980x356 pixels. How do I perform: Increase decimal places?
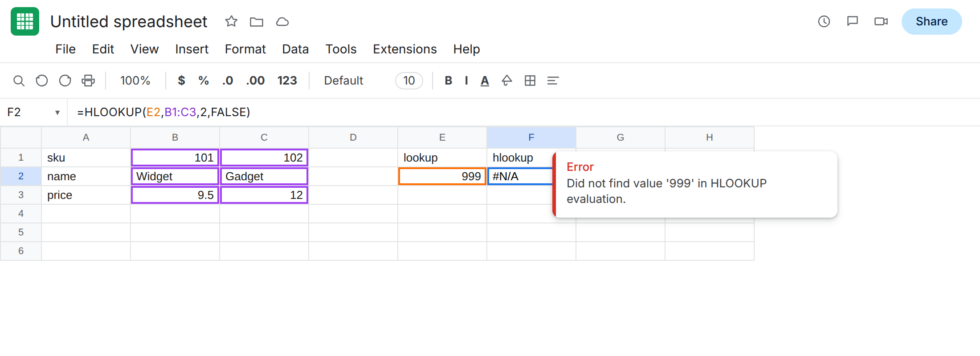point(255,81)
